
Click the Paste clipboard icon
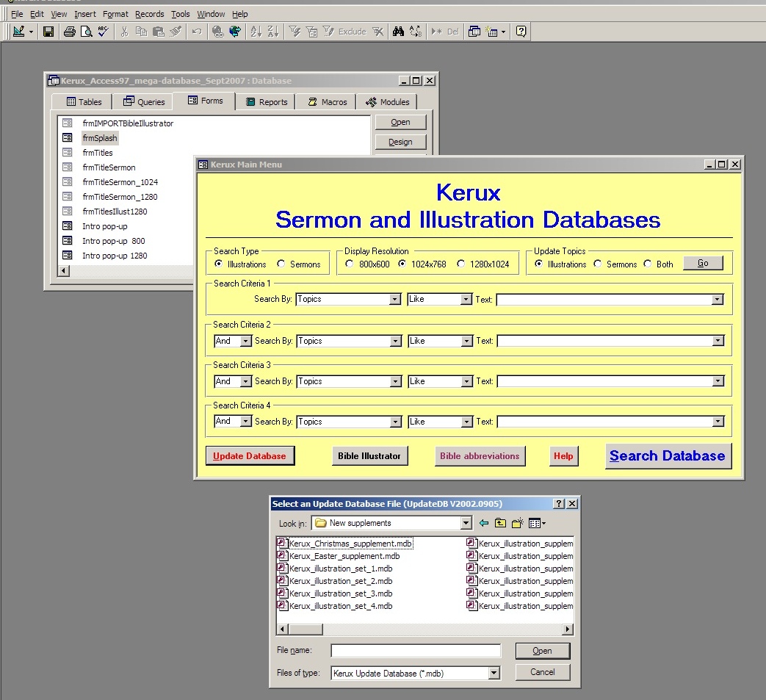click(x=159, y=32)
